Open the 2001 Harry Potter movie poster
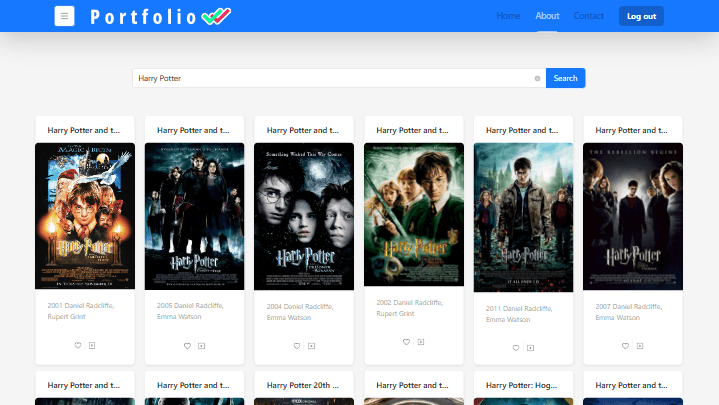This screenshot has height=405, width=719. 85,216
